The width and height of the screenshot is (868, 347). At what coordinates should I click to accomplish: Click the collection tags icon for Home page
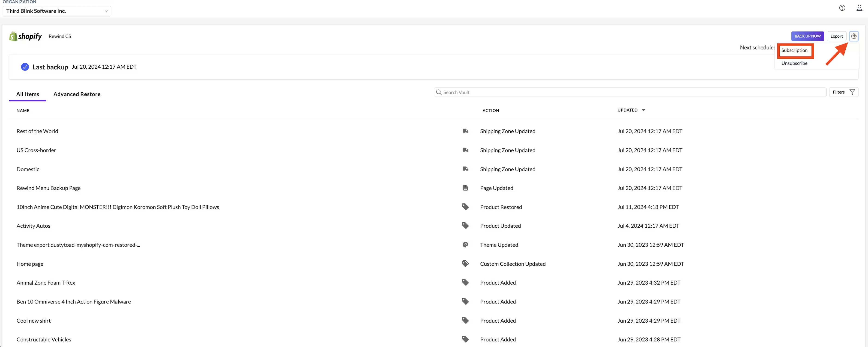(x=465, y=264)
